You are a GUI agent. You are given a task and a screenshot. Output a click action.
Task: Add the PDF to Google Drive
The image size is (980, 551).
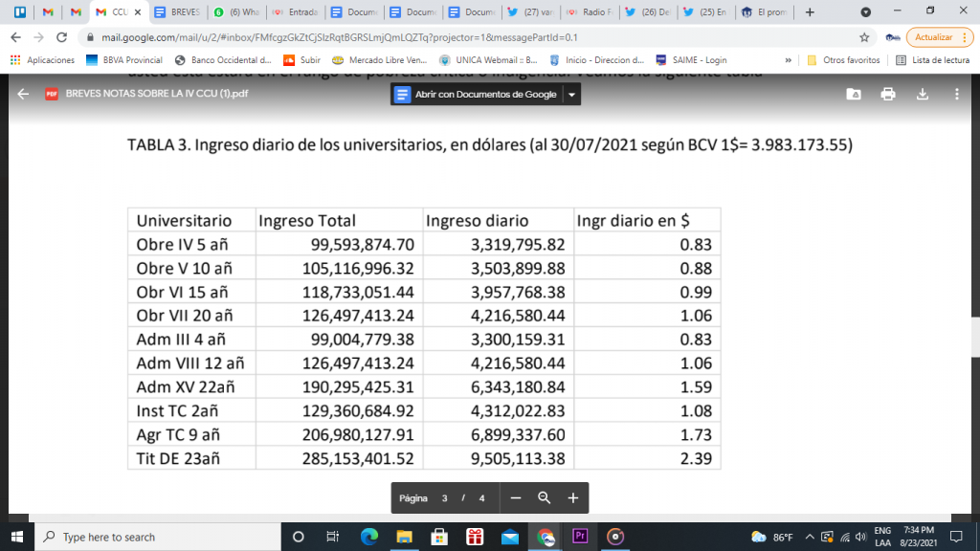coord(854,95)
